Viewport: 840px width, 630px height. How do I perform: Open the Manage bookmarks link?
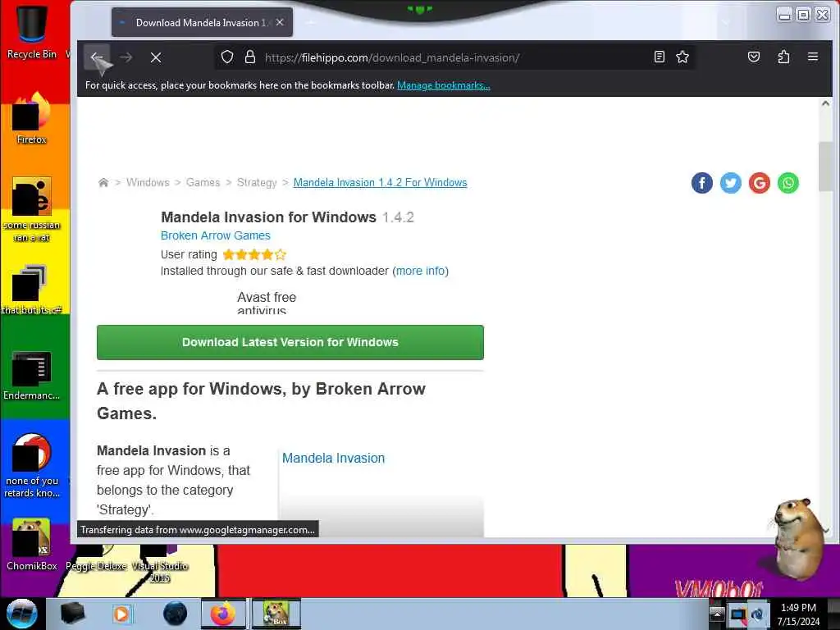pyautogui.click(x=444, y=85)
